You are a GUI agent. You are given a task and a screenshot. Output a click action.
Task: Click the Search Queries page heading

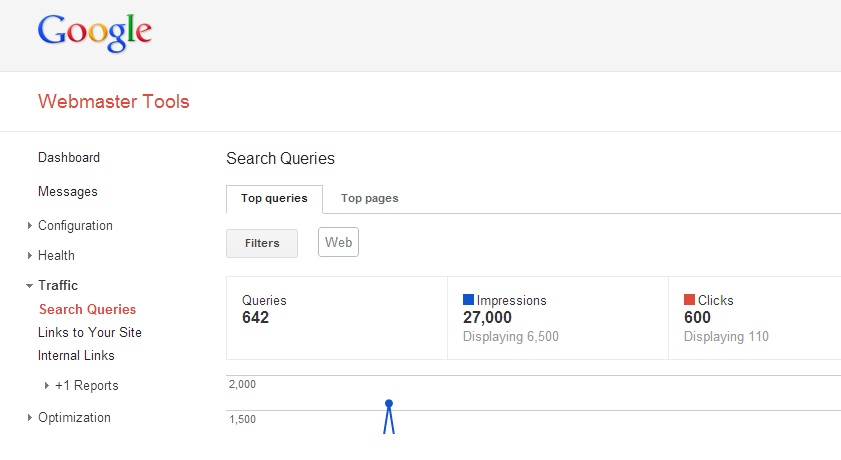click(x=281, y=159)
